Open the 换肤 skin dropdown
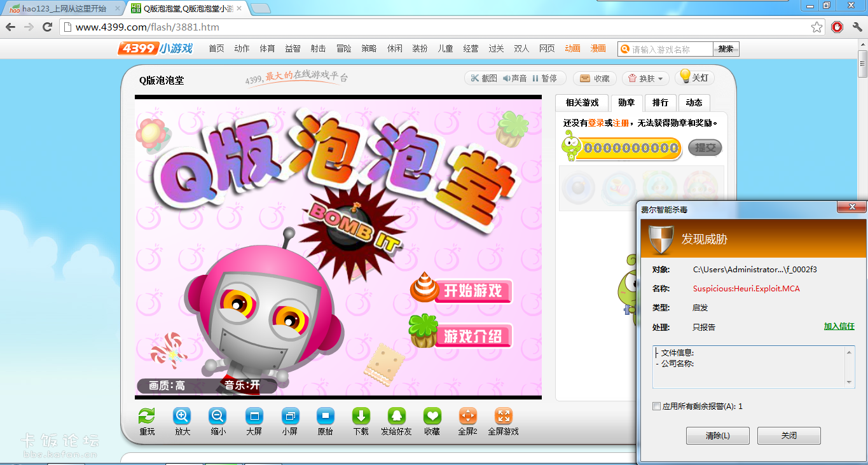This screenshot has width=868, height=465. point(645,78)
